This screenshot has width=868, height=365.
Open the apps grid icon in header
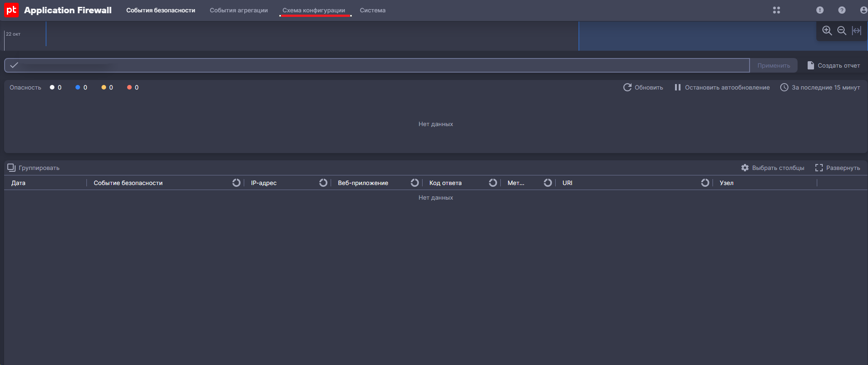coord(777,10)
